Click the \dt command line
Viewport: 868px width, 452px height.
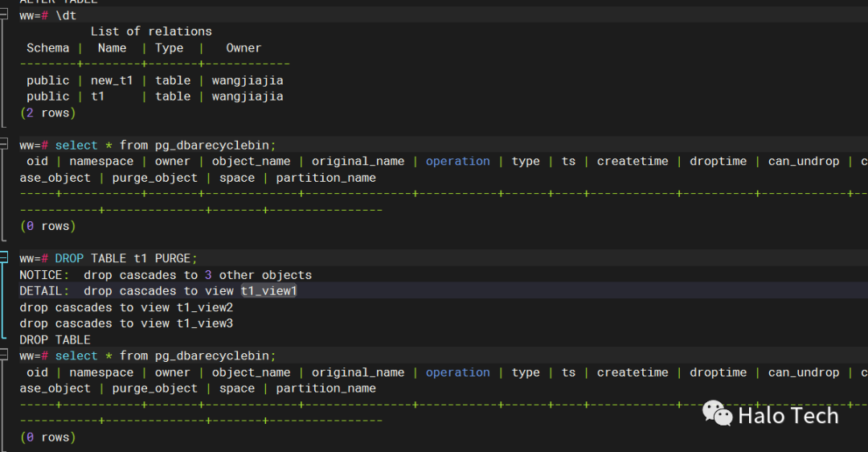66,15
